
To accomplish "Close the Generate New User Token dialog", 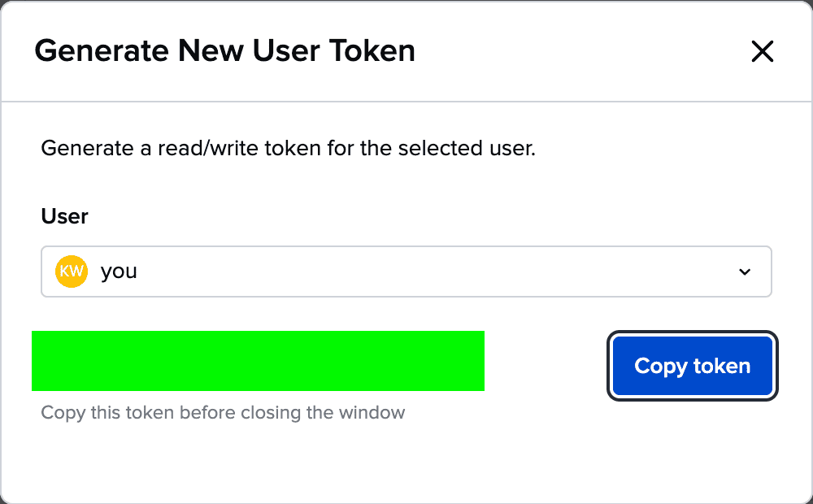I will tap(763, 51).
